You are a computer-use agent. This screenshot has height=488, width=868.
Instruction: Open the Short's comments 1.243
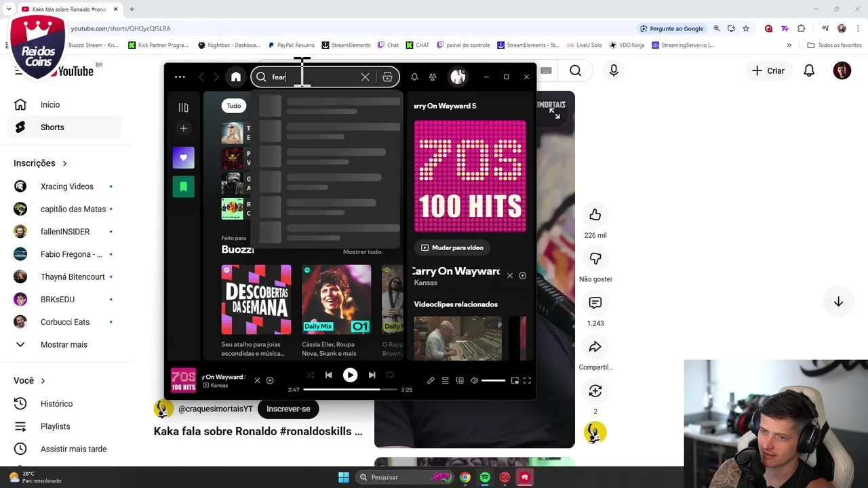(595, 303)
